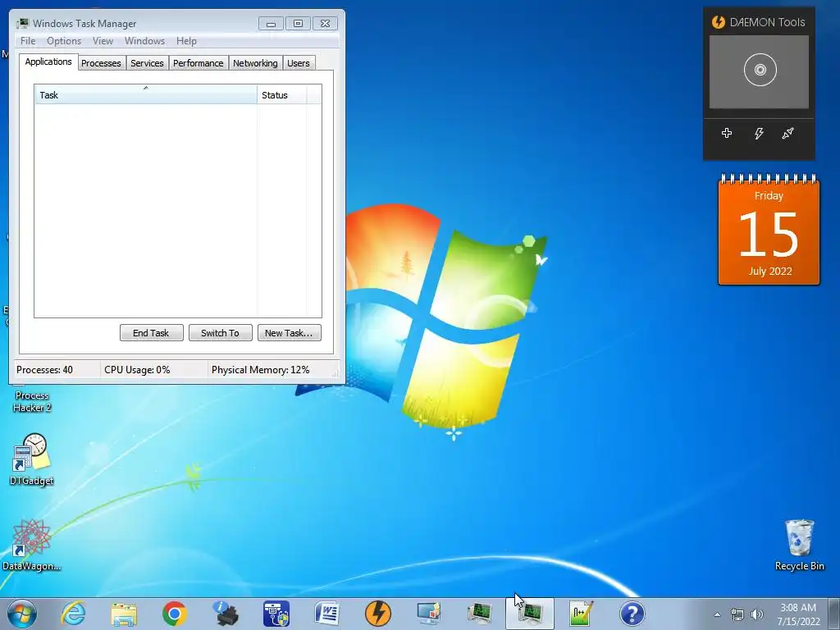This screenshot has height=630, width=840.
Task: Click the Processes: 40 status bar entry
Action: (44, 370)
